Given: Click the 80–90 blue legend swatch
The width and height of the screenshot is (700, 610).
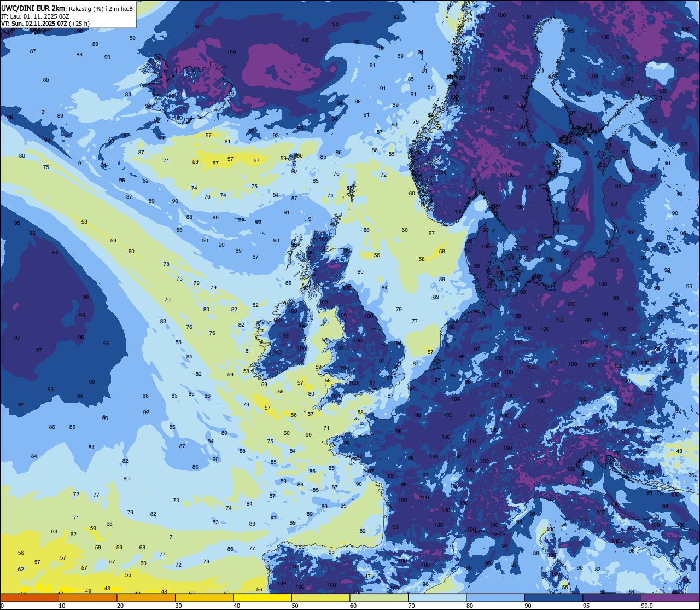Looking at the screenshot, I should click(495, 597).
